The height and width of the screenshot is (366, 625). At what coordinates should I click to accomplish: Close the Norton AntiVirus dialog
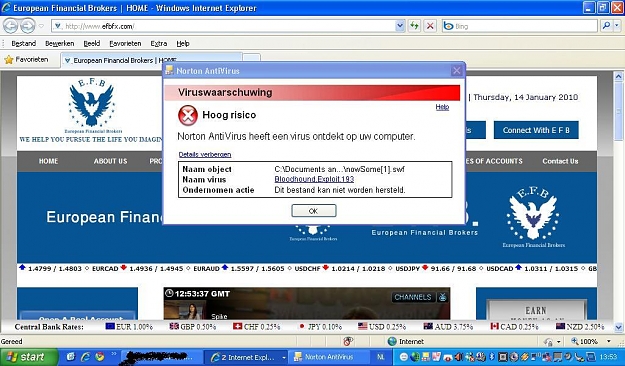[x=456, y=71]
